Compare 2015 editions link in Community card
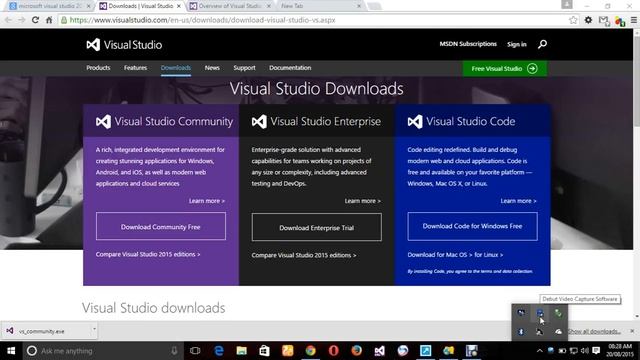640x360 pixels. pos(148,254)
